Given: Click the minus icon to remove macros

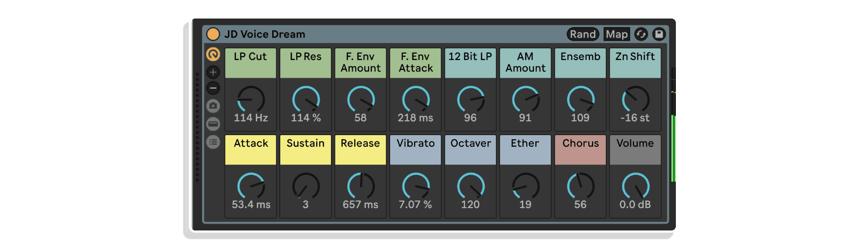Looking at the screenshot, I should click(x=213, y=88).
